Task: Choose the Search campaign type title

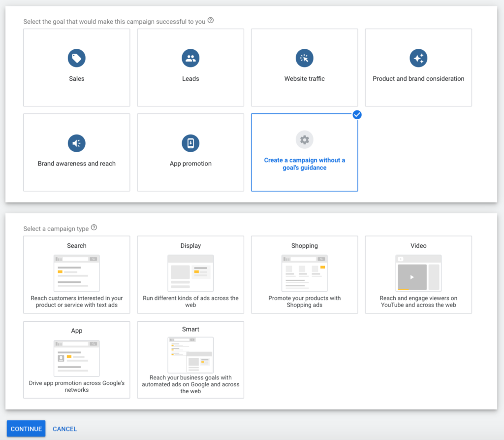Action: (x=76, y=245)
